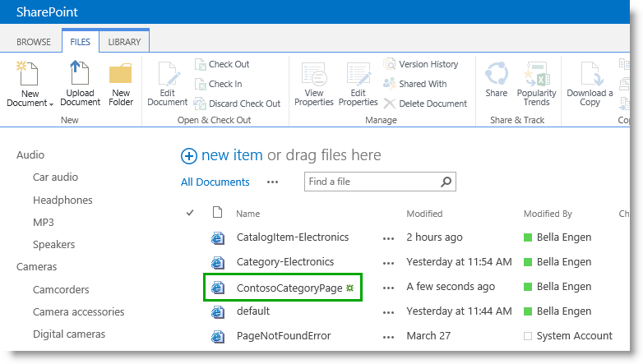Open ellipsis menu for default
The width and height of the screenshot is (643, 364).
click(x=388, y=312)
